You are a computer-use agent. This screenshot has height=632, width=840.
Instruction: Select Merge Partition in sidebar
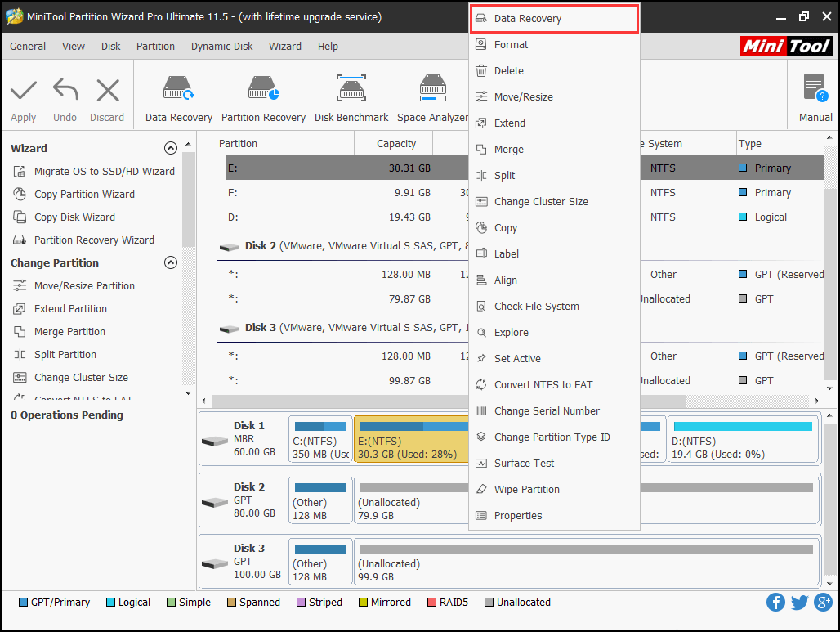tap(59, 332)
